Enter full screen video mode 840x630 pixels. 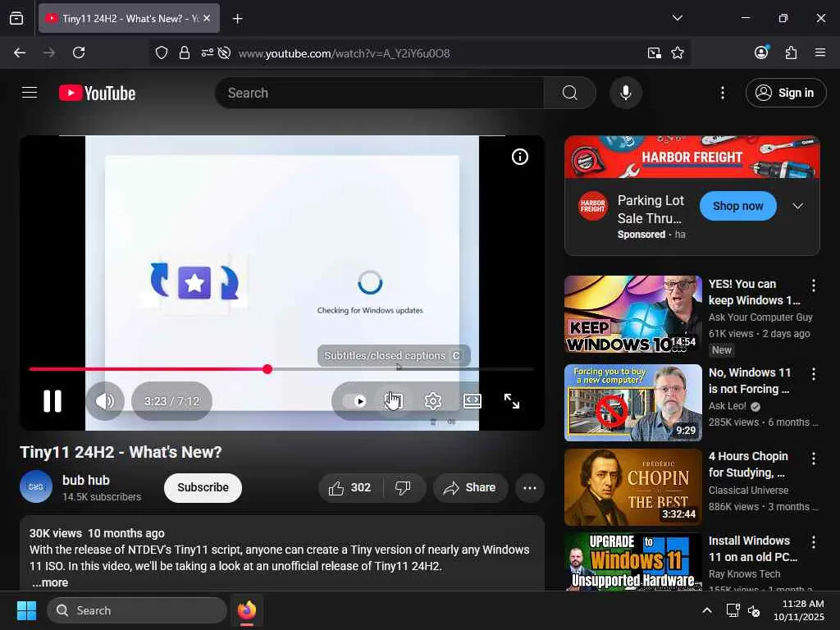pos(512,400)
